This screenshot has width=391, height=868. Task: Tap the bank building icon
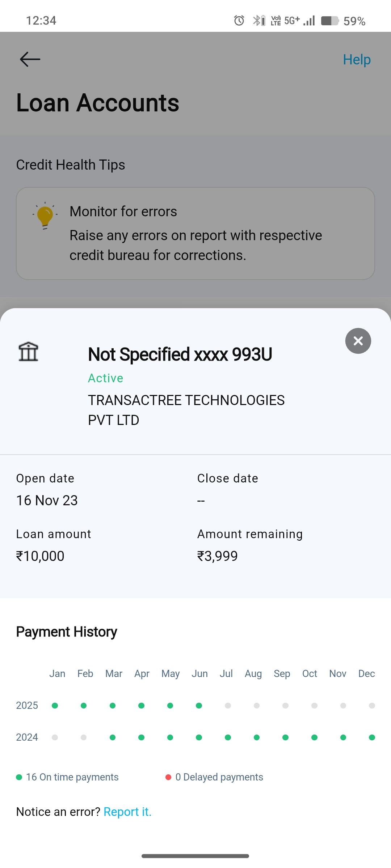click(28, 352)
